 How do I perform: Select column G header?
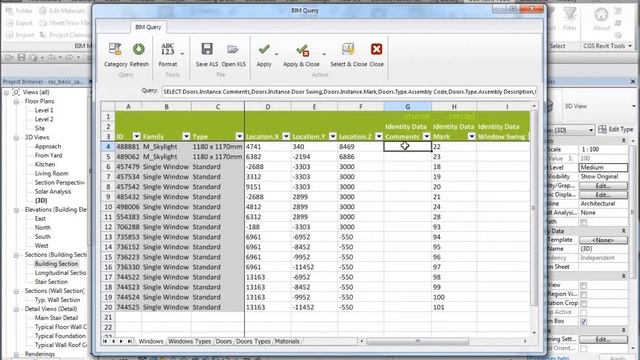point(407,107)
